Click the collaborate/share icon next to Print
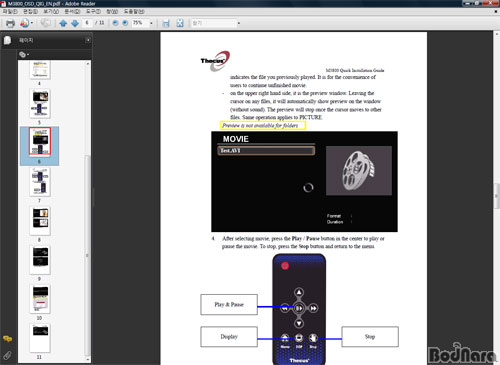Image resolution: width=500 pixels, height=365 pixels. (x=24, y=23)
